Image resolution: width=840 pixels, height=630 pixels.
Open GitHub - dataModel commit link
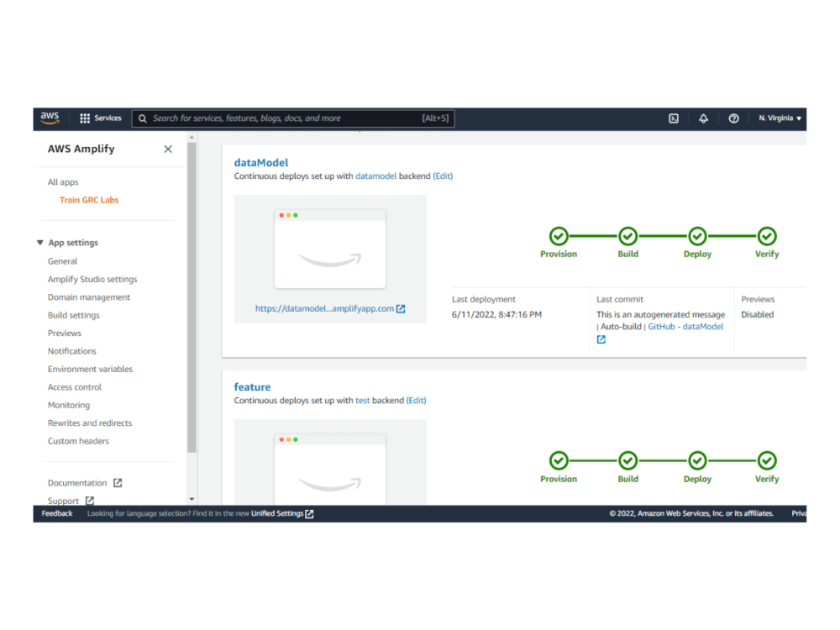(x=685, y=327)
